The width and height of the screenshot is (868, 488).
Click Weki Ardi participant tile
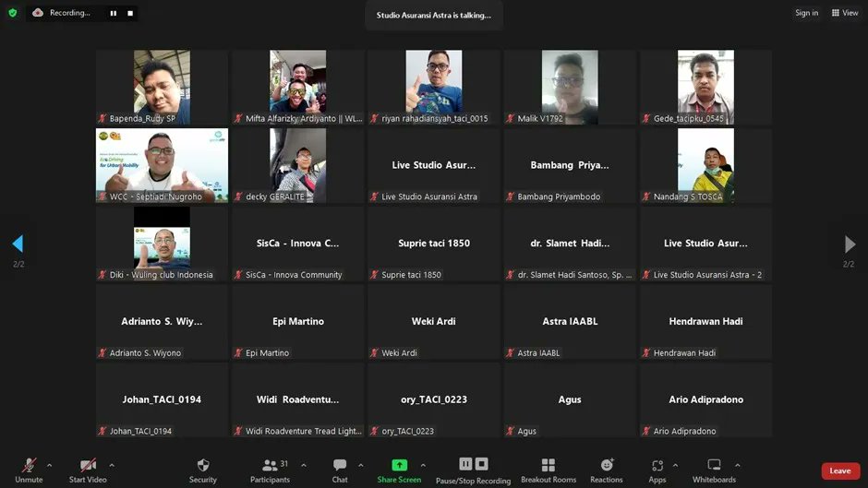point(434,321)
